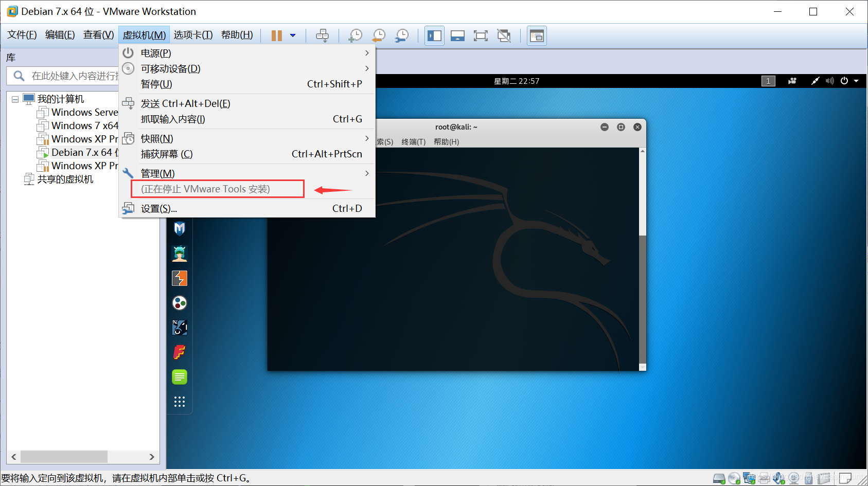Open the 选项卡(T) menu
Viewport: 868px width, 486px height.
tap(193, 35)
